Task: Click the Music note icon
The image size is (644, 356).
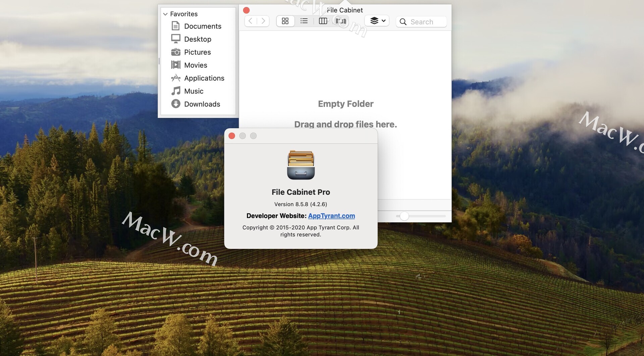Action: coord(176,91)
